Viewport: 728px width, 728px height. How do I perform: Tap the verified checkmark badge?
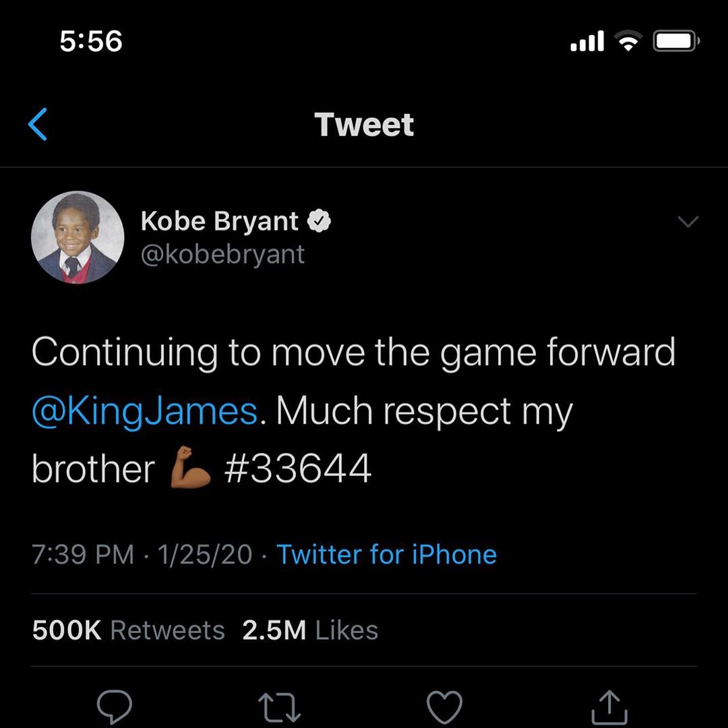coord(319,222)
